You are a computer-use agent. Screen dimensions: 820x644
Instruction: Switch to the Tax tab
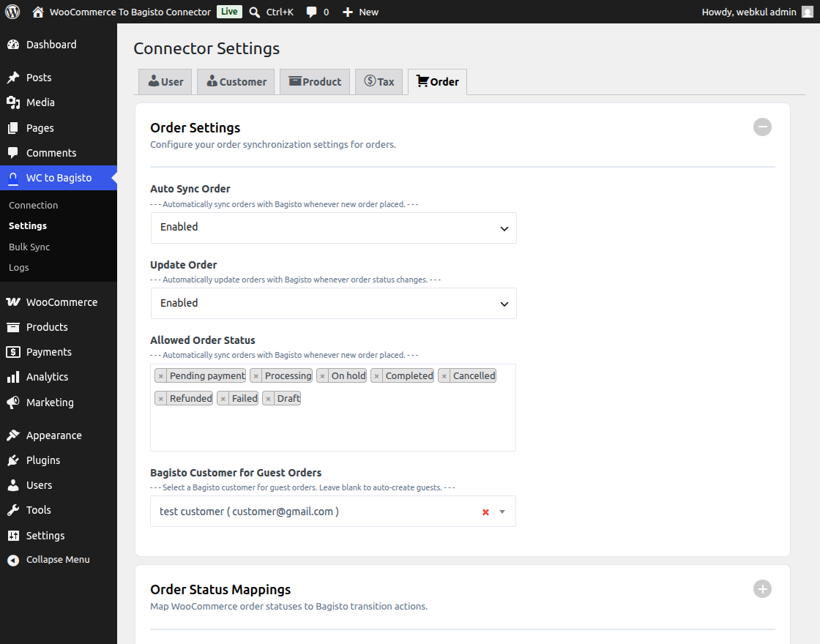pyautogui.click(x=379, y=81)
